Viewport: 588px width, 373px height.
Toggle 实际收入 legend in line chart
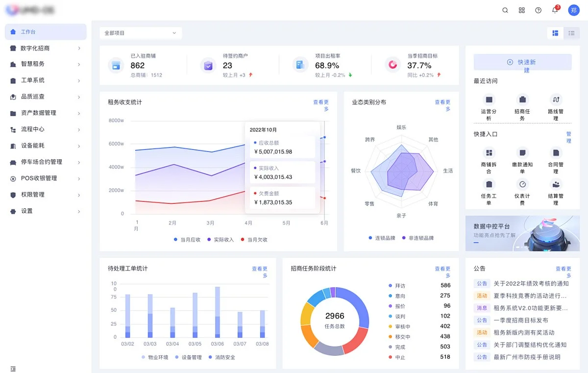[220, 240]
